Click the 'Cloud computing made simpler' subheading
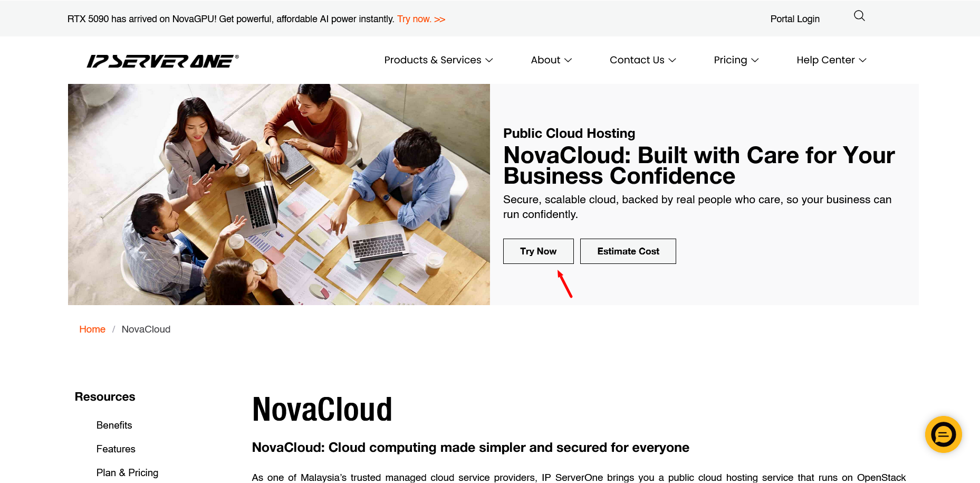 click(470, 448)
